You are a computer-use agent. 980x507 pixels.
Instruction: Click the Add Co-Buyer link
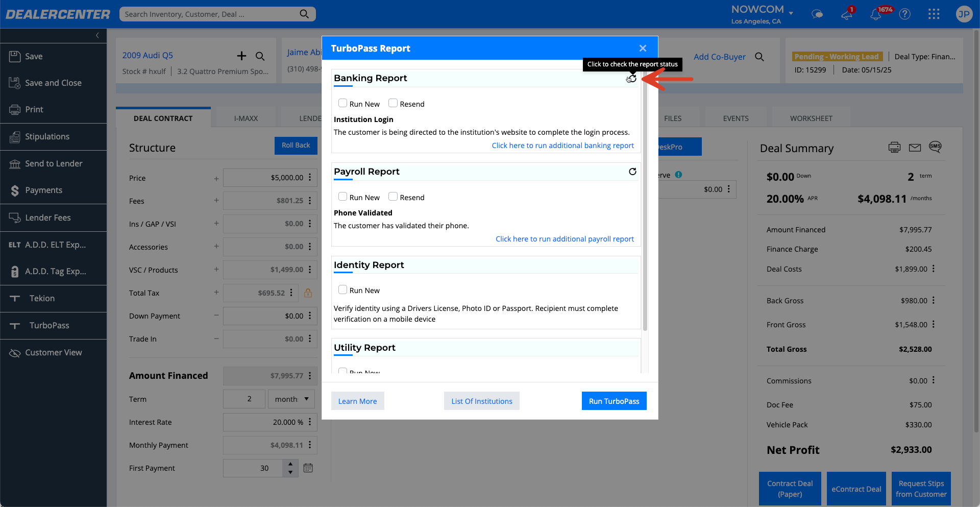pos(720,57)
